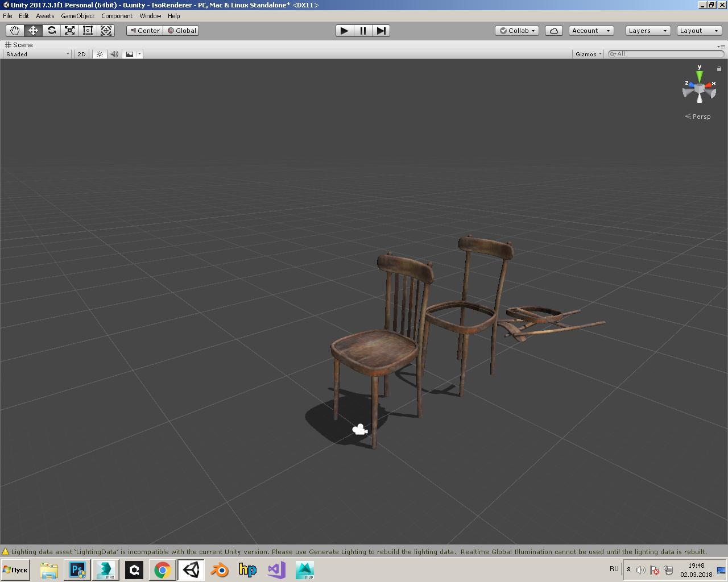Open the Layers dropdown

[x=647, y=31]
